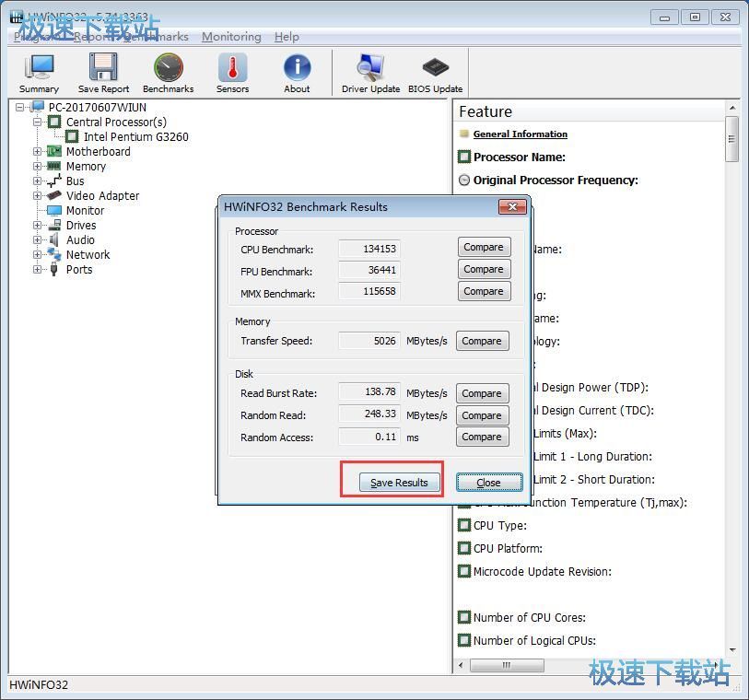Expand the Audio tree node
Image resolution: width=749 pixels, height=700 pixels.
(x=37, y=239)
